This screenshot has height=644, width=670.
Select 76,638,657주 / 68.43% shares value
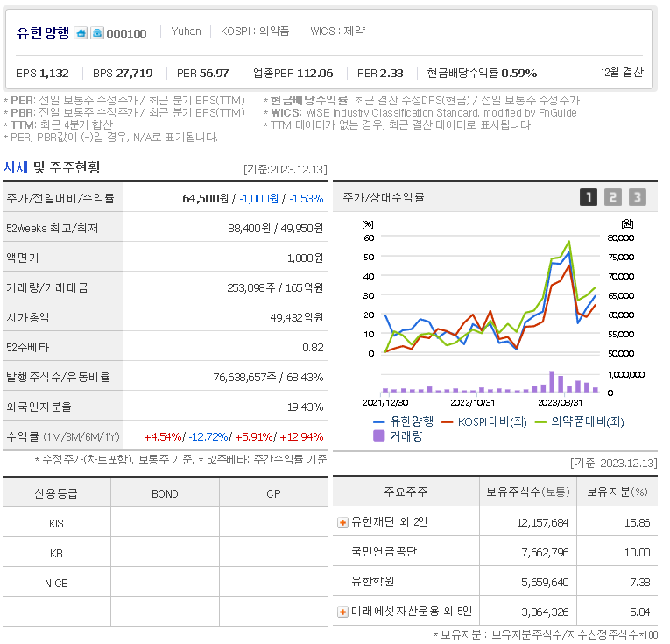(268, 378)
